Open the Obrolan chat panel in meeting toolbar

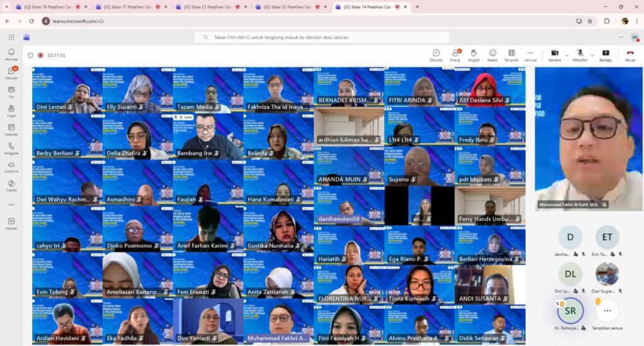coord(436,54)
